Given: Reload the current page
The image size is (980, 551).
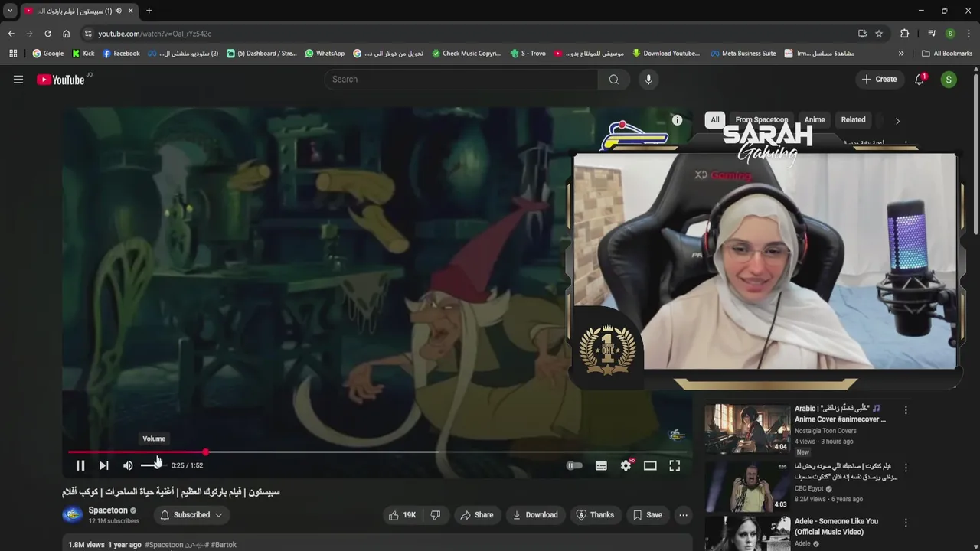Looking at the screenshot, I should (47, 34).
